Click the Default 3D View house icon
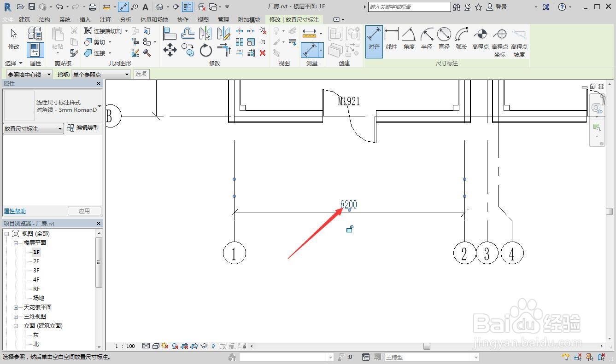616x364 pixels. tap(159, 7)
